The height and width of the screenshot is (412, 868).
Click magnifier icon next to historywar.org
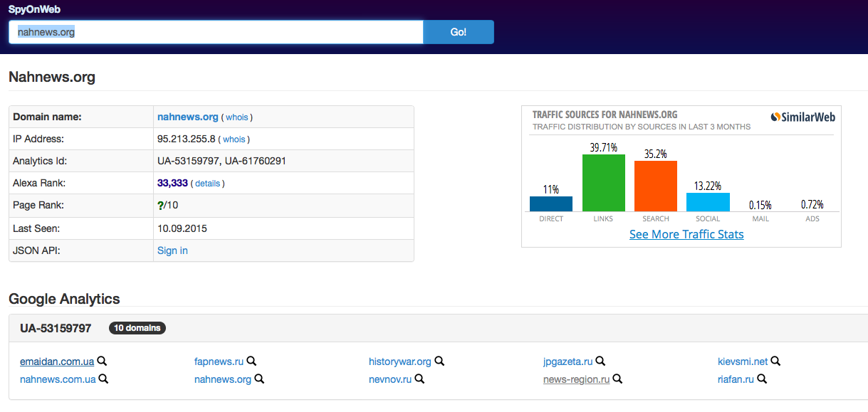pos(439,361)
